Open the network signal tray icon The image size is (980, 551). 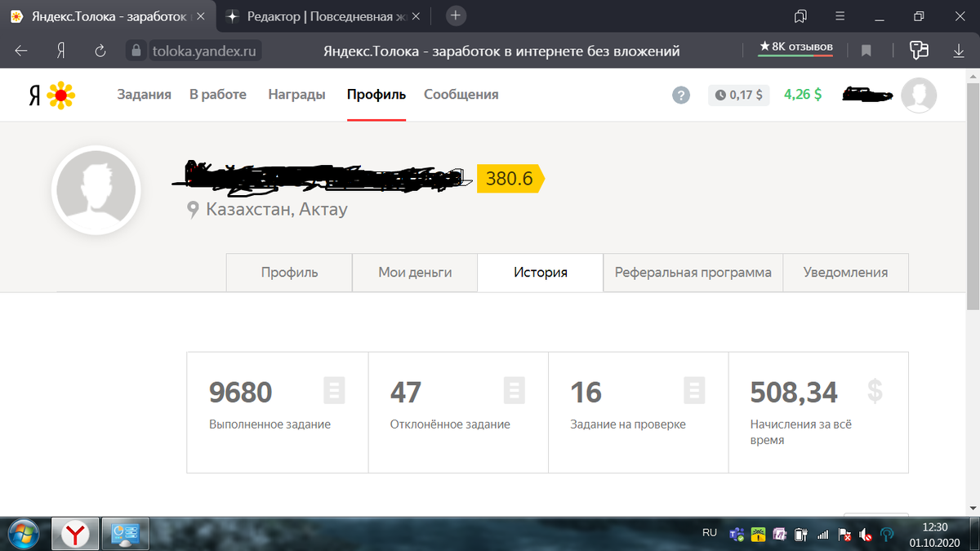pos(822,535)
